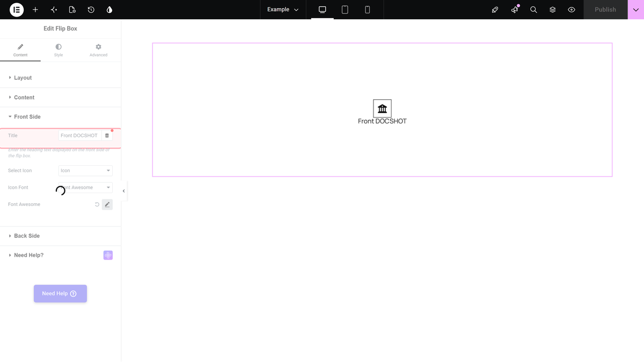Open the AI sparkle tool
The width and height of the screenshot is (644, 362).
(x=54, y=10)
